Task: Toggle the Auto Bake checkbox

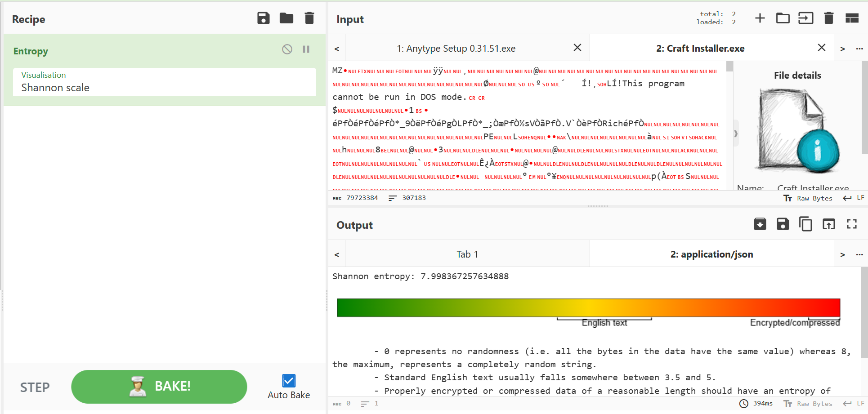Action: [289, 381]
